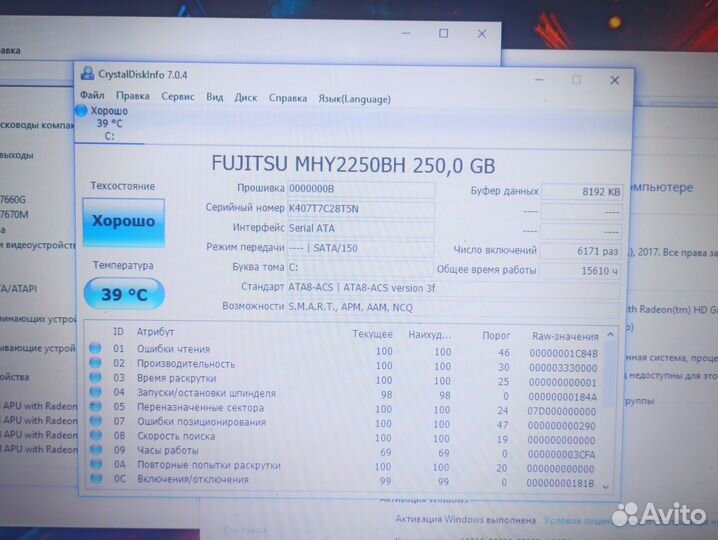Image resolution: width=718 pixels, height=540 pixels.
Task: Click Активация Windows выполнена text in System window
Action: click(465, 520)
